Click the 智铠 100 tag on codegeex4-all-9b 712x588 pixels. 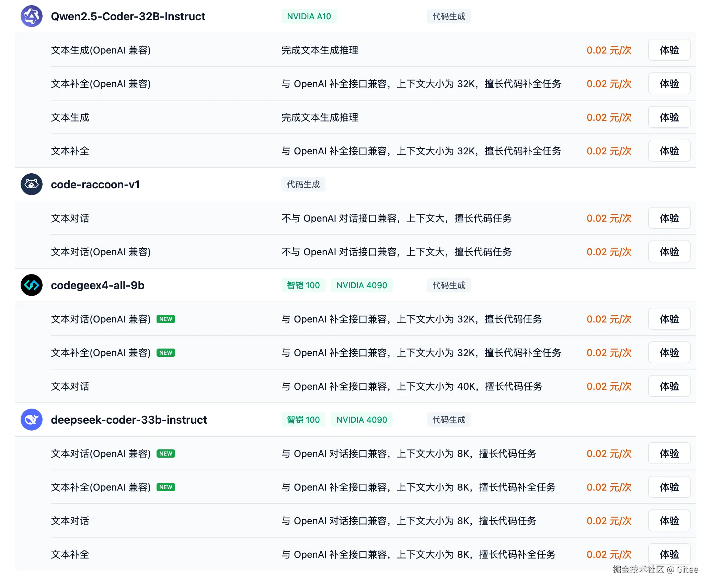pos(303,285)
